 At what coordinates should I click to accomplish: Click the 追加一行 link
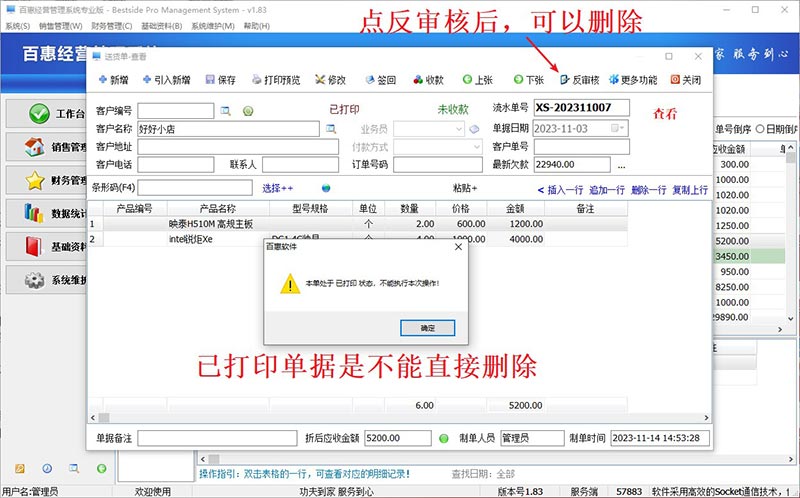(x=607, y=190)
